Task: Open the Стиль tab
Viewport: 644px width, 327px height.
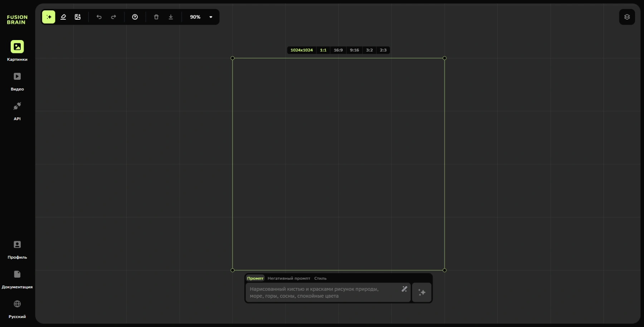Action: pos(320,278)
